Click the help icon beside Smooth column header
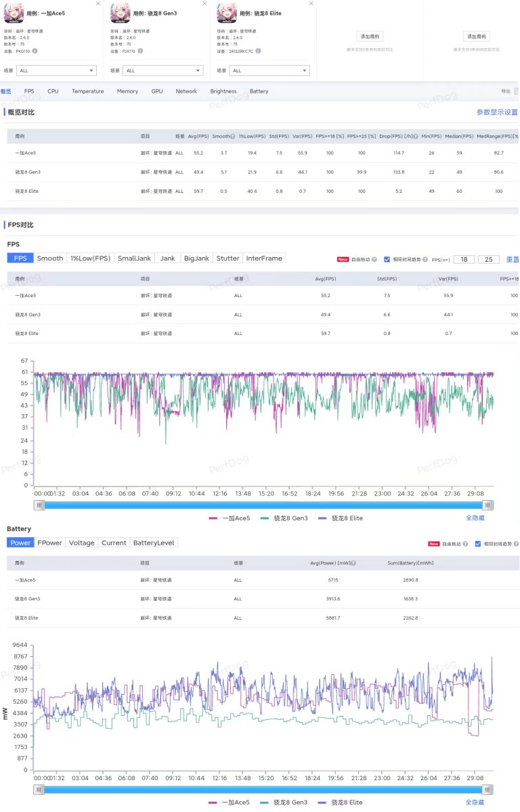 click(233, 136)
